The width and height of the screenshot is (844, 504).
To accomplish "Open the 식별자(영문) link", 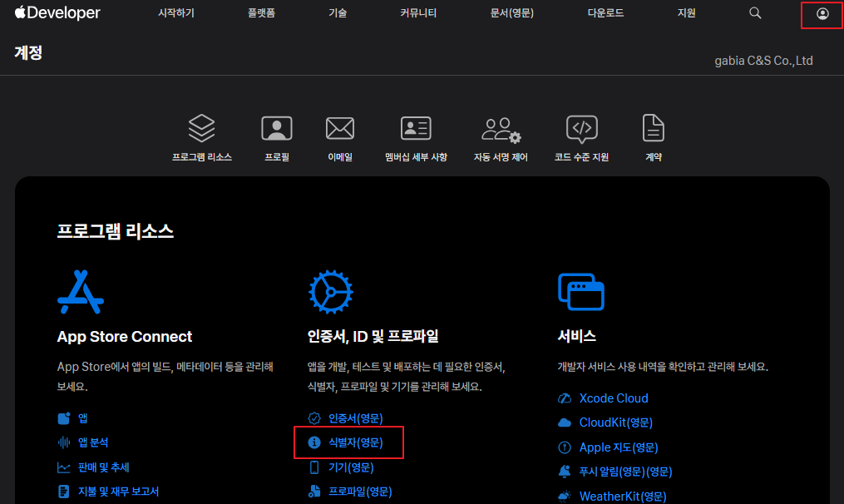I will coord(355,442).
